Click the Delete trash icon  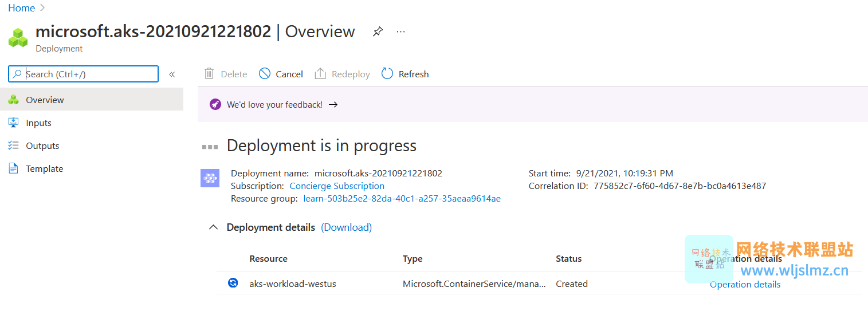coord(209,74)
